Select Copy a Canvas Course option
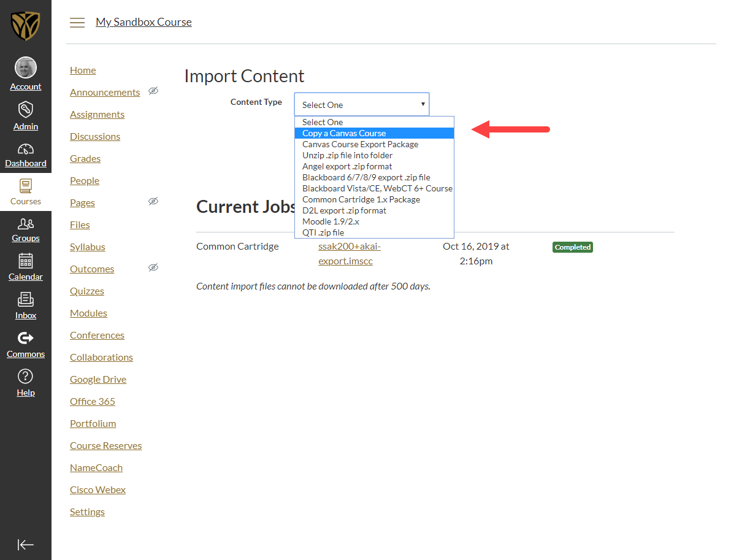Image resolution: width=731 pixels, height=560 pixels. pyautogui.click(x=344, y=133)
